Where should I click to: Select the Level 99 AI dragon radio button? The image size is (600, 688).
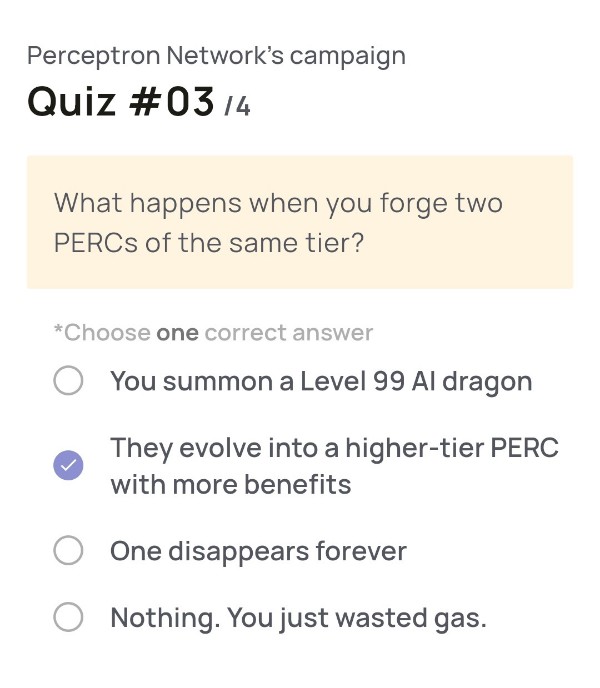[68, 380]
